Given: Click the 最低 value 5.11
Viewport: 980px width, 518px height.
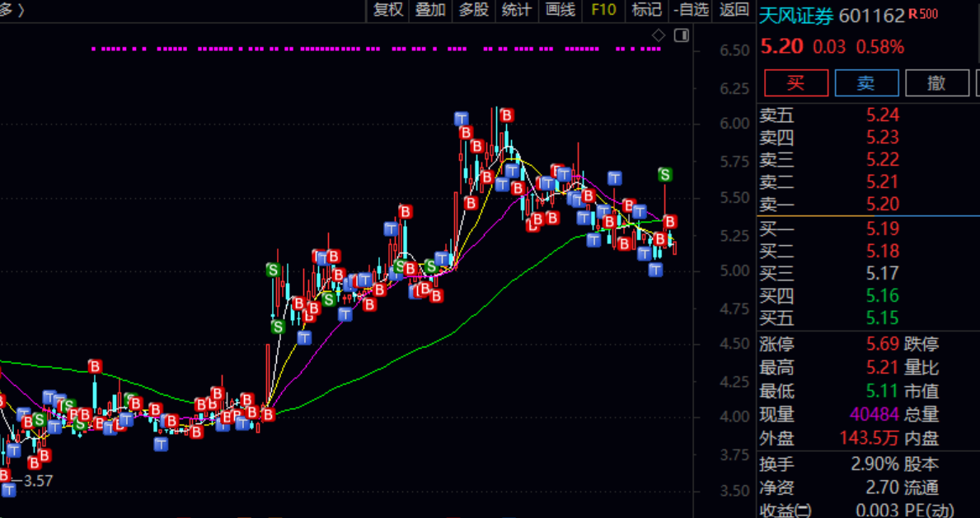Looking at the screenshot, I should point(883,392).
